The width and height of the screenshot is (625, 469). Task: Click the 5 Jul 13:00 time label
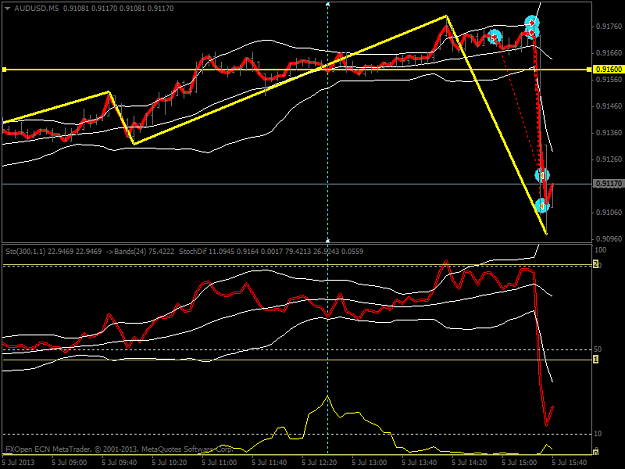(x=369, y=462)
